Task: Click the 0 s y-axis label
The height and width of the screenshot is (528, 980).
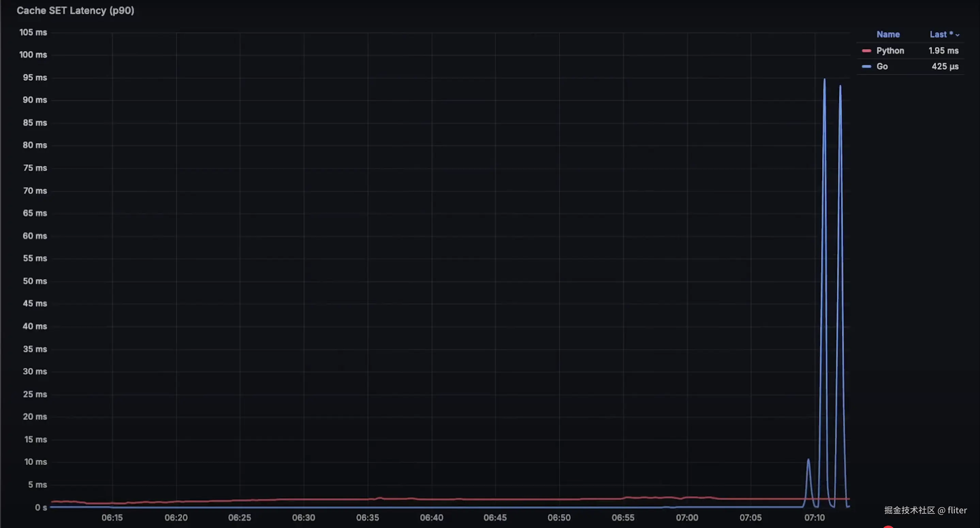Action: (x=41, y=508)
